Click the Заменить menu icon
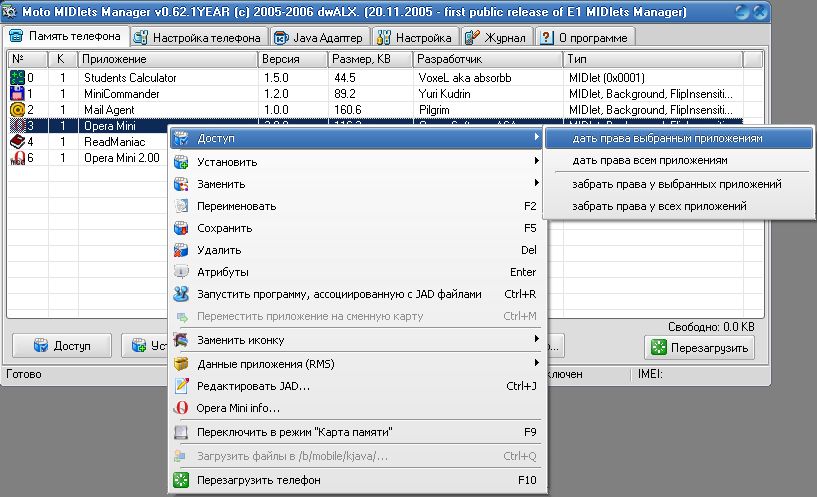 pyautogui.click(x=181, y=184)
